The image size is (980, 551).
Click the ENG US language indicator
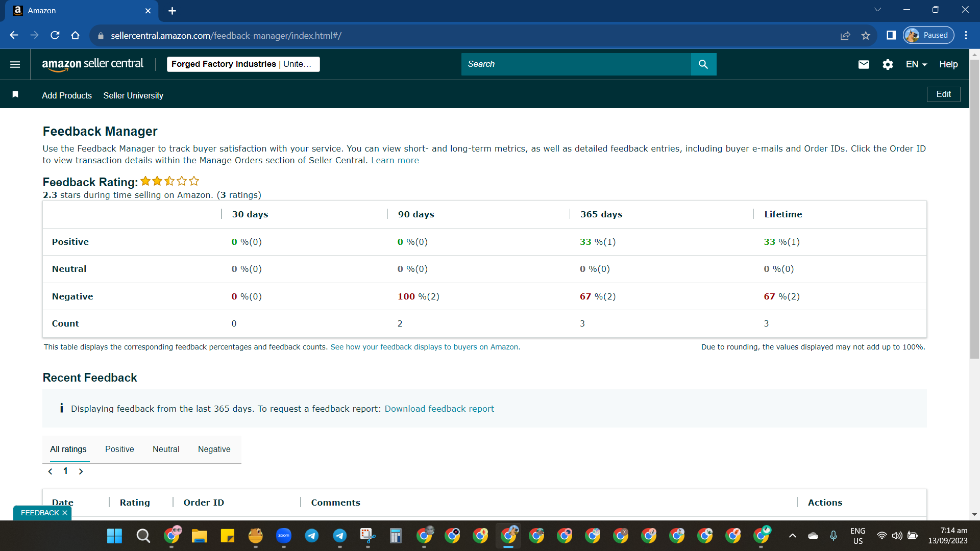coord(858,536)
